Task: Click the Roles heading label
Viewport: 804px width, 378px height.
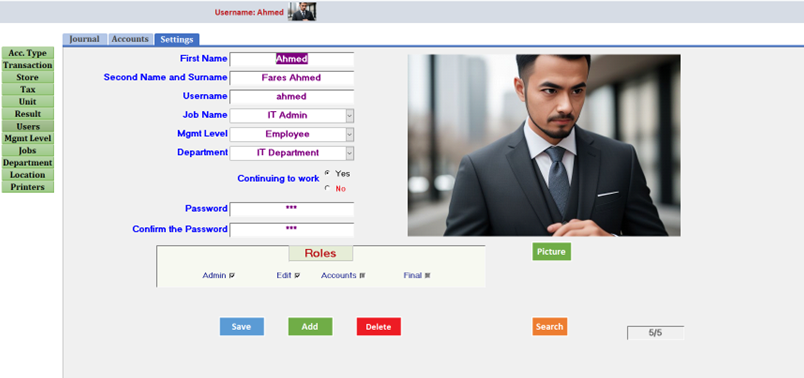Action: [x=320, y=253]
